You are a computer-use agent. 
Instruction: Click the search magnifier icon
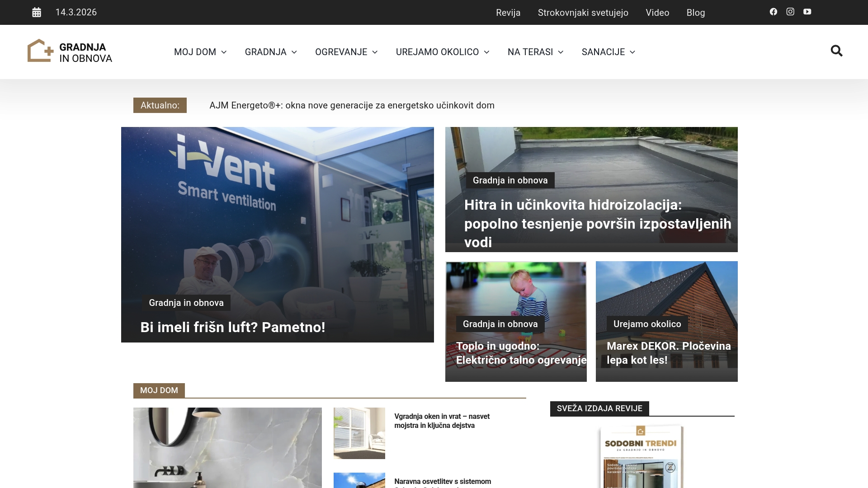(x=837, y=51)
